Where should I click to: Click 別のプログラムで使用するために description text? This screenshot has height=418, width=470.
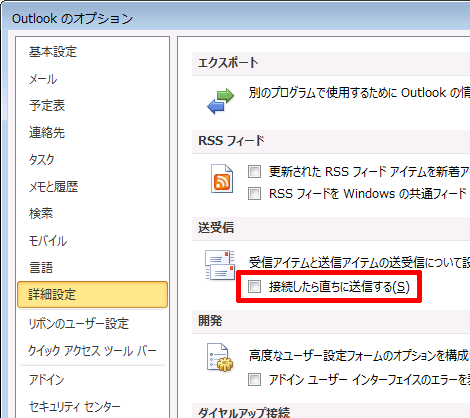(359, 93)
